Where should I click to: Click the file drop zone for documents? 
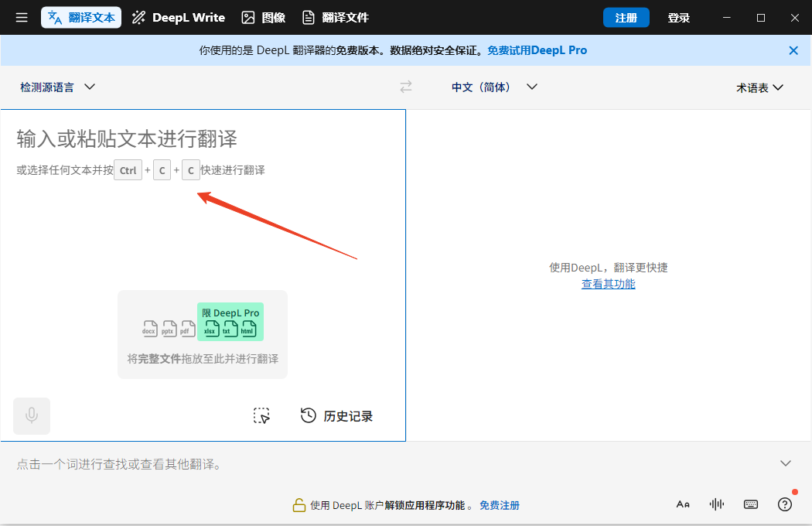point(203,334)
